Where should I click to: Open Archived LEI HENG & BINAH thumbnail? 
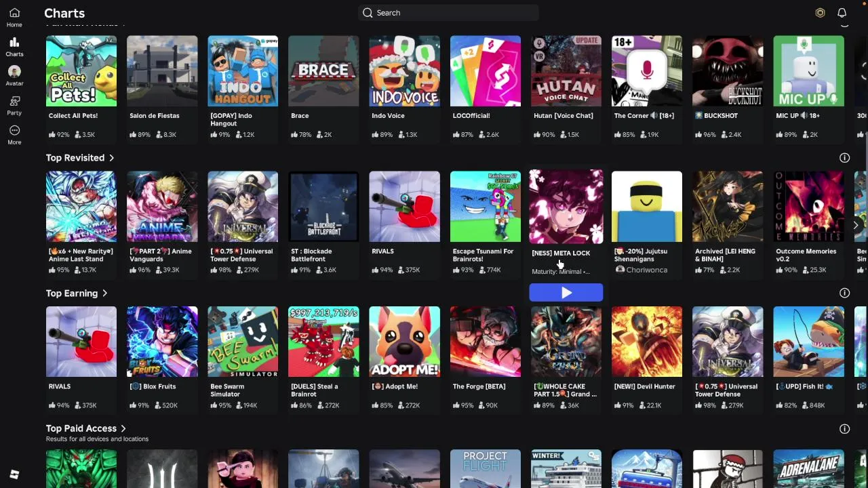pyautogui.click(x=728, y=207)
